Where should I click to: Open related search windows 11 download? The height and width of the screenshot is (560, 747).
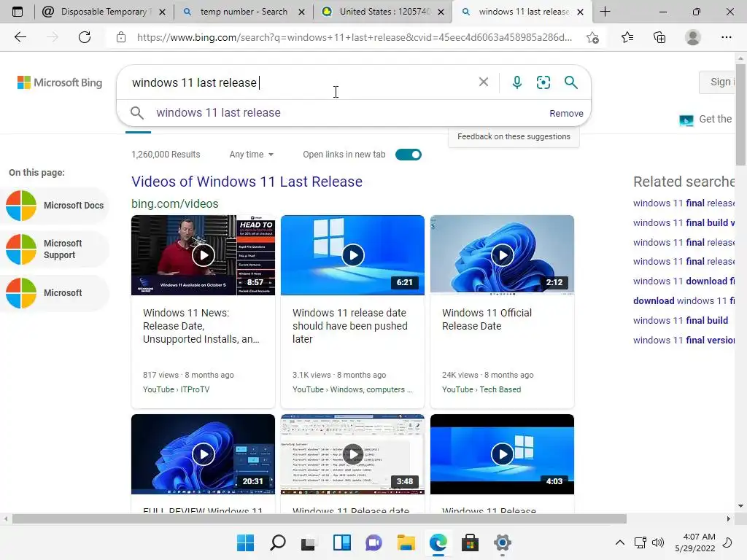coord(684,281)
